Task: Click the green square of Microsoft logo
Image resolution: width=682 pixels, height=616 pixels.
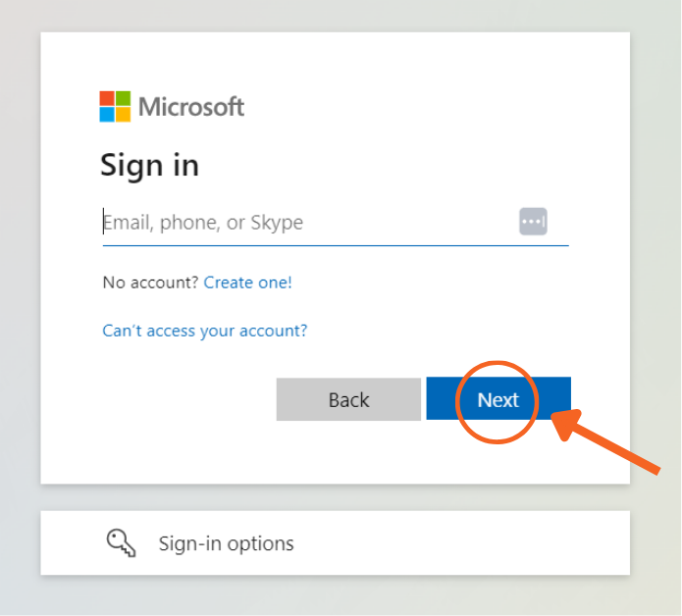Action: (x=123, y=98)
